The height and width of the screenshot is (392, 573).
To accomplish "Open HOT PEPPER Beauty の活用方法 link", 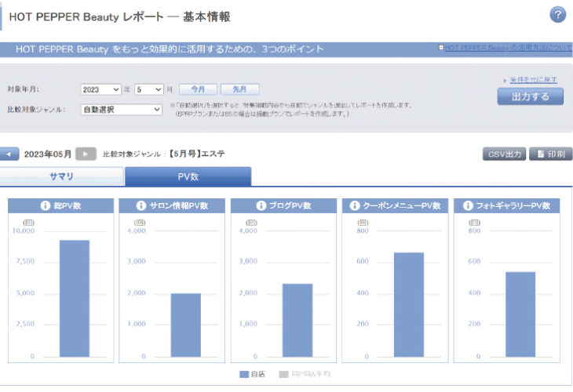I will 508,48.
